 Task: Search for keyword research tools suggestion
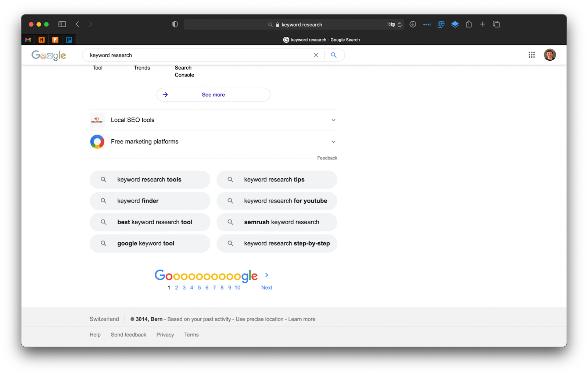coord(150,180)
